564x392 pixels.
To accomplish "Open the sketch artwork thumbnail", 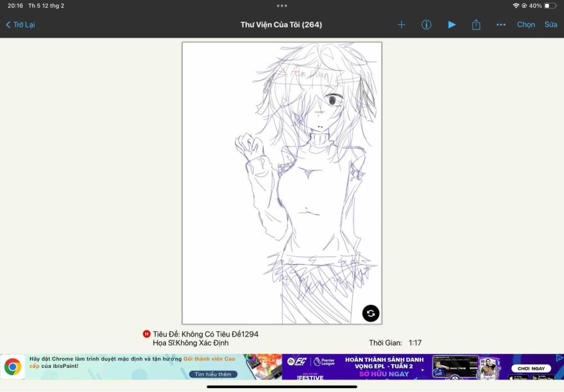I will click(x=280, y=183).
